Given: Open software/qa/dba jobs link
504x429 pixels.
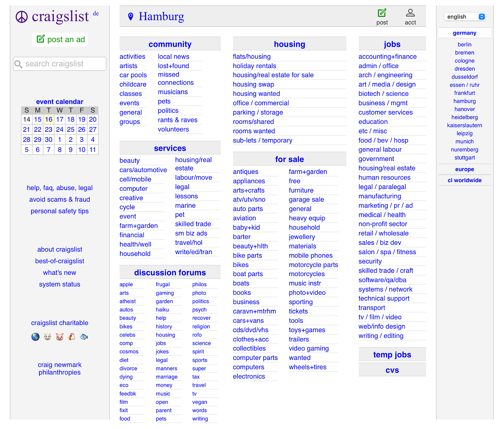Looking at the screenshot, I should (x=382, y=280).
